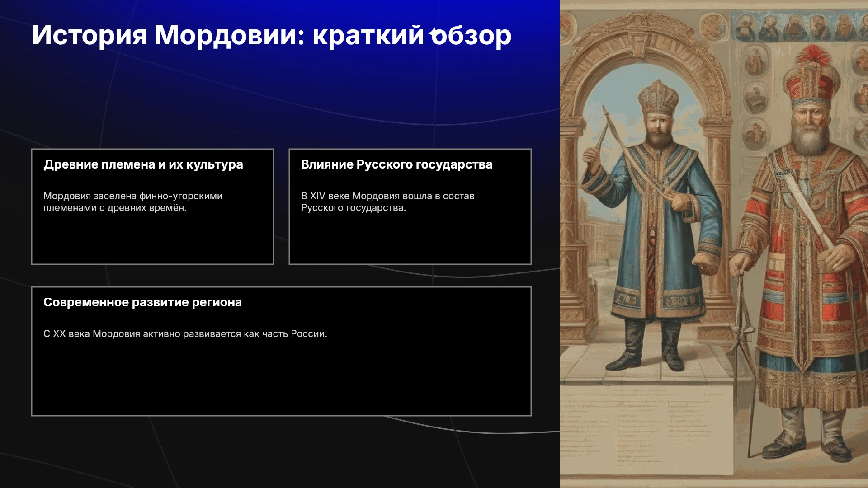
Task: Click empty area inside the Russian state card
Action: (x=410, y=239)
